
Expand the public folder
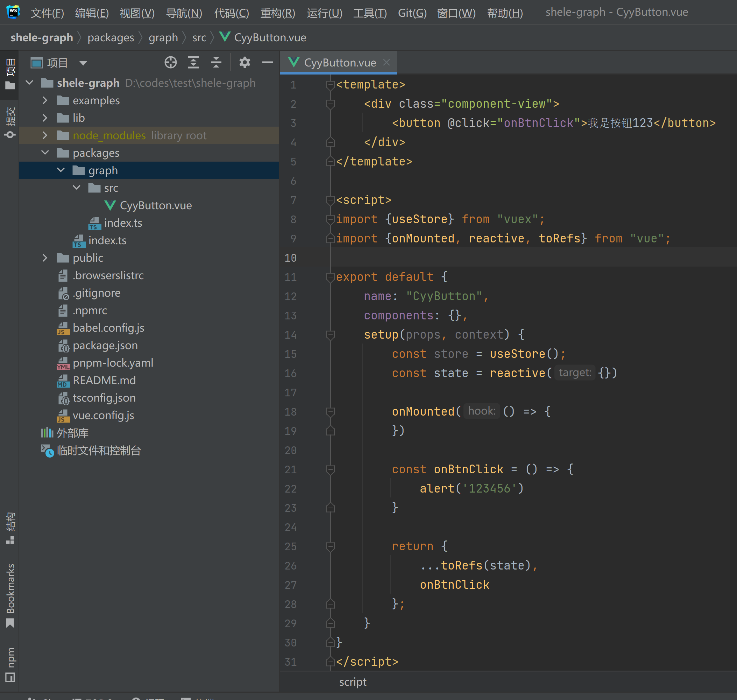(45, 257)
